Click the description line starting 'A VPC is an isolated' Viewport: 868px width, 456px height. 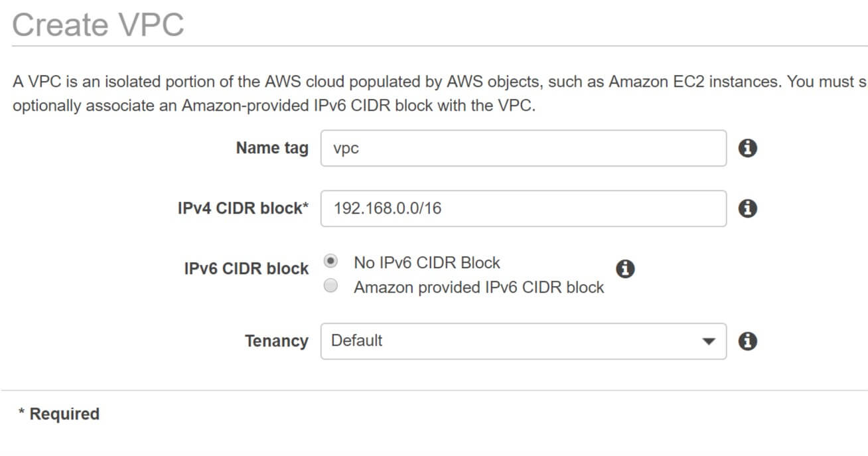point(440,82)
